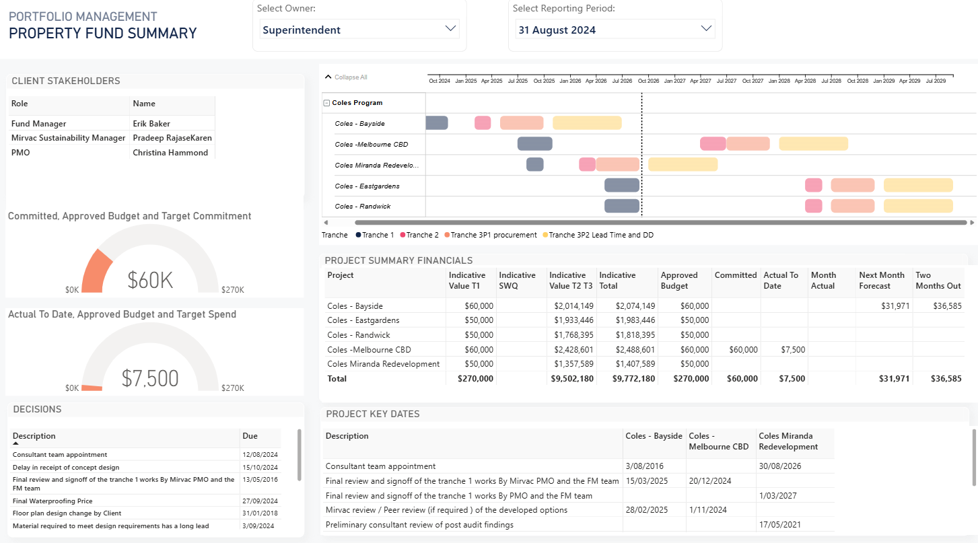This screenshot has width=978, height=543.
Task: Sort financials by Committed column header
Action: (735, 275)
